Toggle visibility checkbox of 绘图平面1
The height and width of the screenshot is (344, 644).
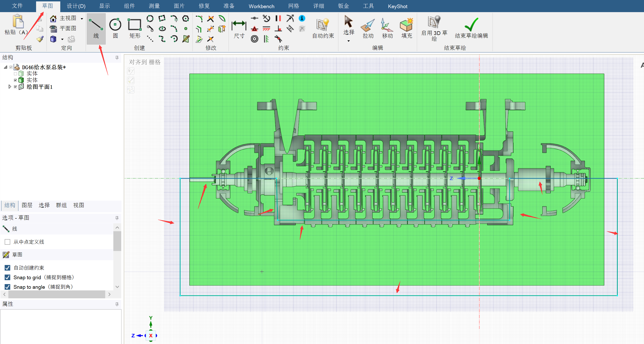(x=16, y=87)
